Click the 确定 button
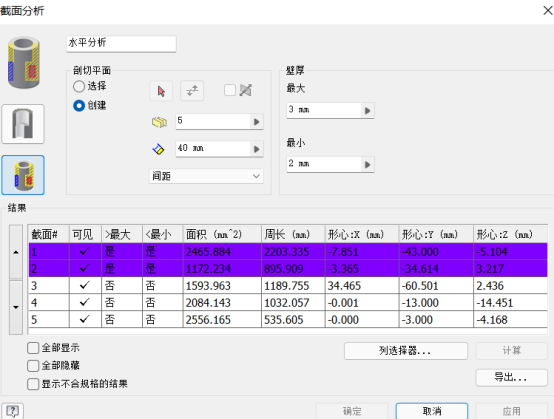The width and height of the screenshot is (554, 419). pos(352,411)
